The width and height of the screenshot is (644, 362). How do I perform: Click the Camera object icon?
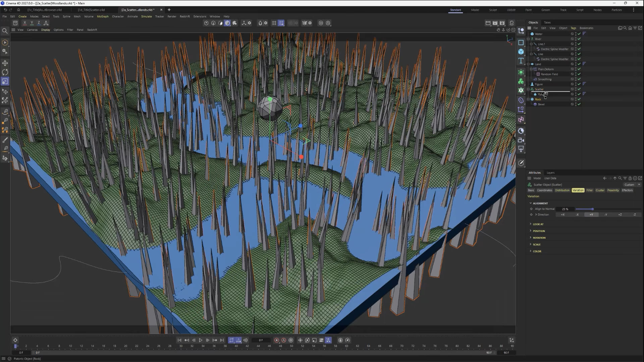click(521, 140)
